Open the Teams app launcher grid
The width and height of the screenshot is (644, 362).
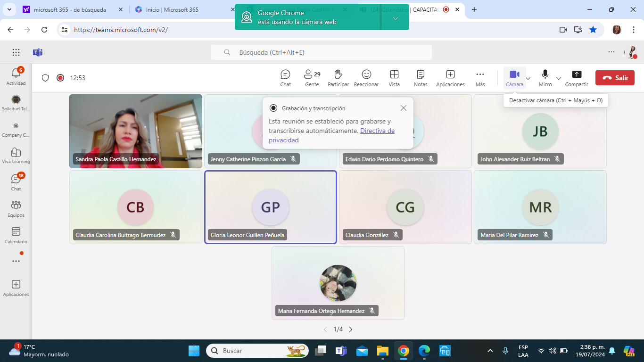tap(16, 52)
